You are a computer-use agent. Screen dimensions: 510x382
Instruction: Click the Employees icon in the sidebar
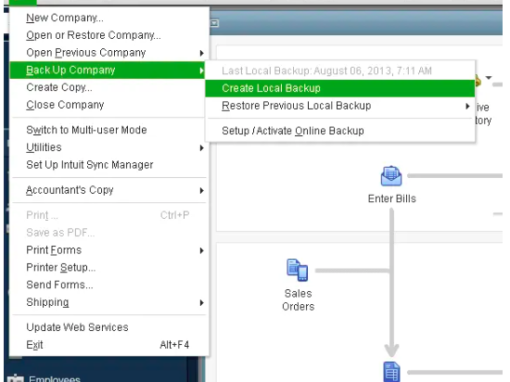click(15, 378)
